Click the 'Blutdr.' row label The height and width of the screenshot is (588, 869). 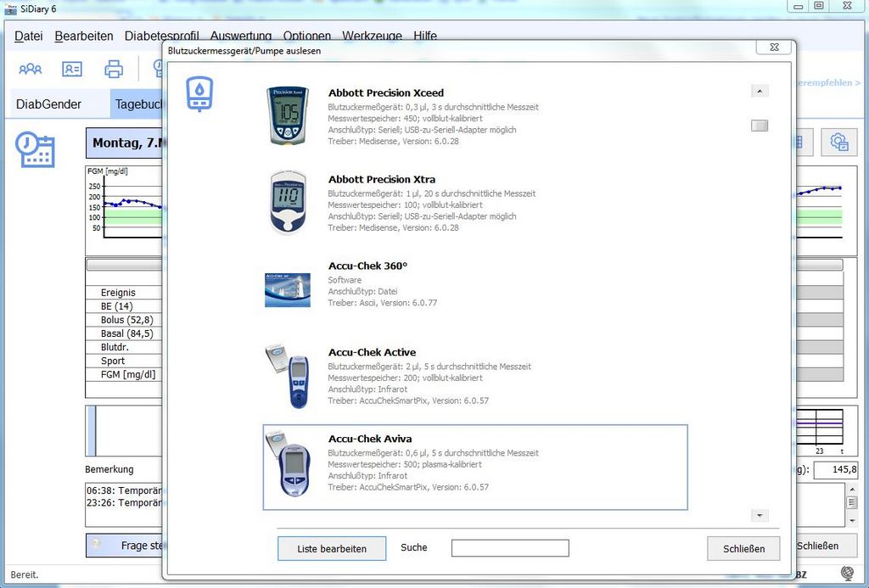115,348
